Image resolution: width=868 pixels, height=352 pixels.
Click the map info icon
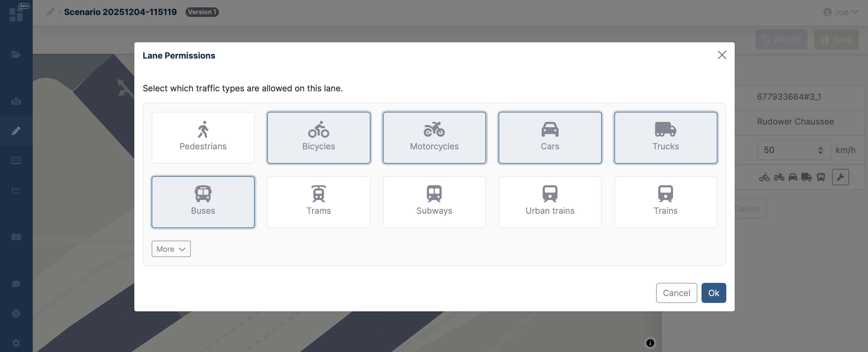coord(650,343)
